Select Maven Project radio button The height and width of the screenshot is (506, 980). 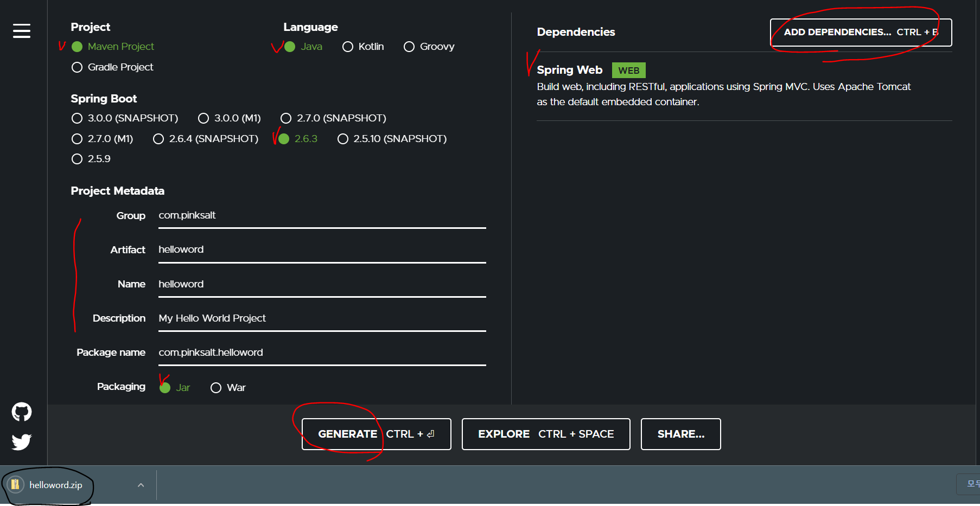(77, 47)
